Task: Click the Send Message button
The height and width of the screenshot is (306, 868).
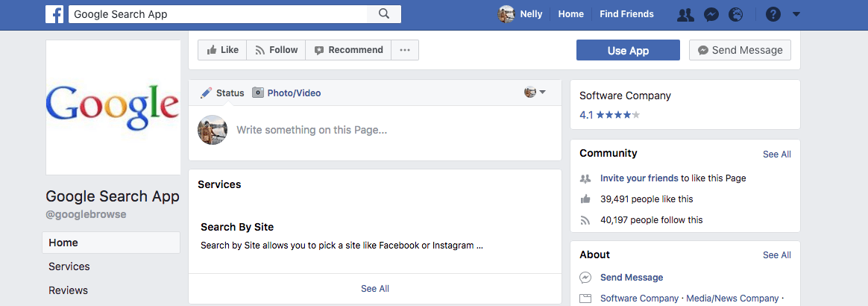Action: (740, 51)
